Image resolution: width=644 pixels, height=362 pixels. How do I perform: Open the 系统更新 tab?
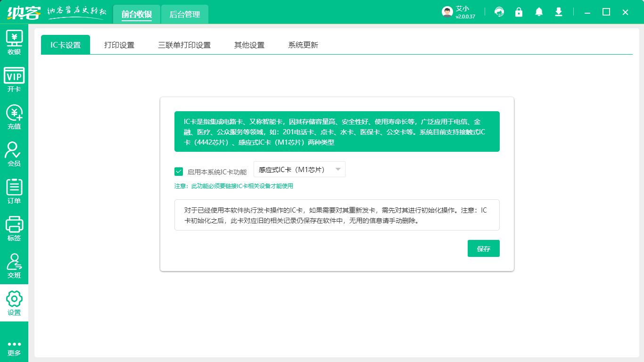coord(304,45)
